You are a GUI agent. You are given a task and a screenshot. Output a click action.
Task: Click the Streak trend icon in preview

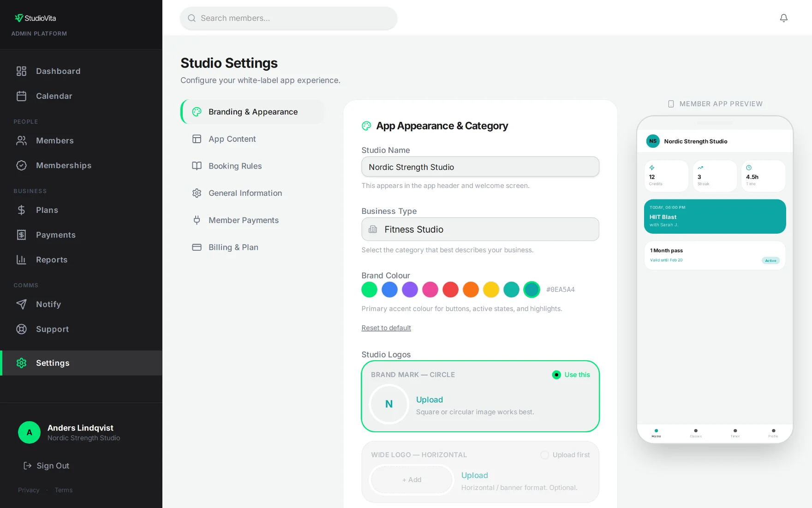(x=700, y=168)
